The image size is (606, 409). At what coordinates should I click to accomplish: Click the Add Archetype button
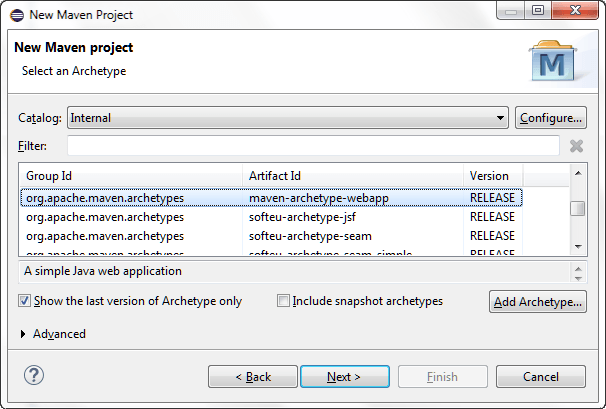(538, 302)
